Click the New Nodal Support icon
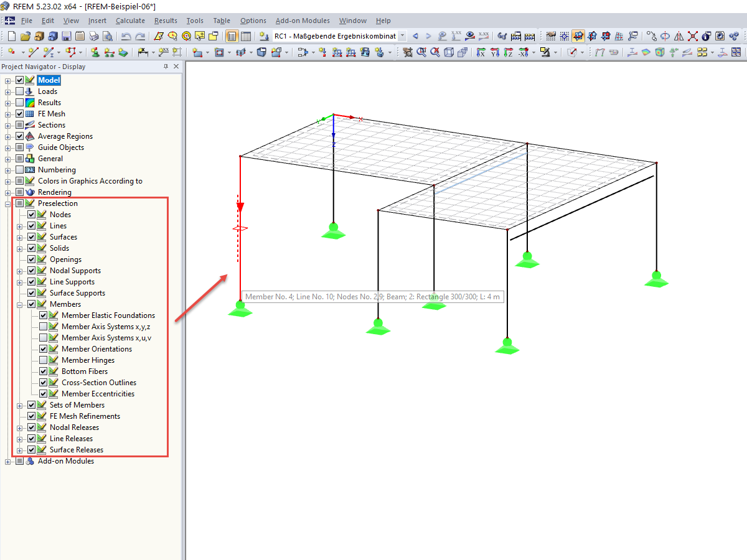This screenshot has height=560, width=747. coord(95,52)
